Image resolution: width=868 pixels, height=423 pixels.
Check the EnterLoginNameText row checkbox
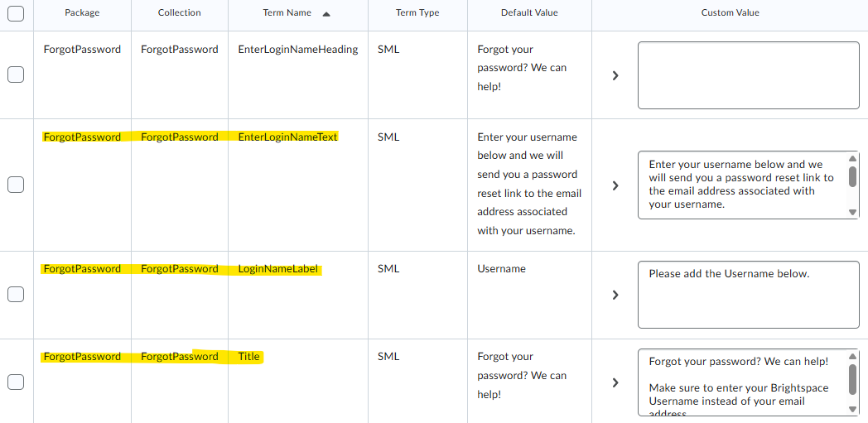(x=16, y=185)
